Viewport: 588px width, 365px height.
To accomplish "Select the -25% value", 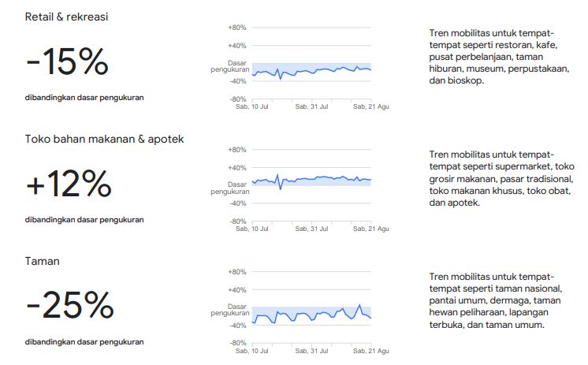I will click(70, 305).
